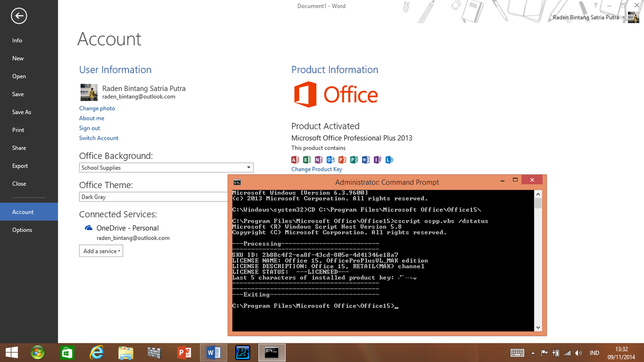Click the Access product icon
Image resolution: width=644 pixels, height=362 pixels.
pyautogui.click(x=295, y=160)
